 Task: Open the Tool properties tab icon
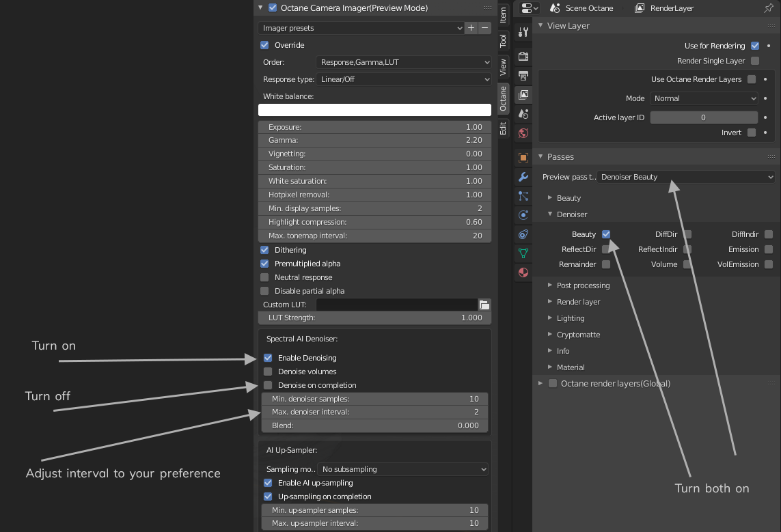tap(523, 32)
